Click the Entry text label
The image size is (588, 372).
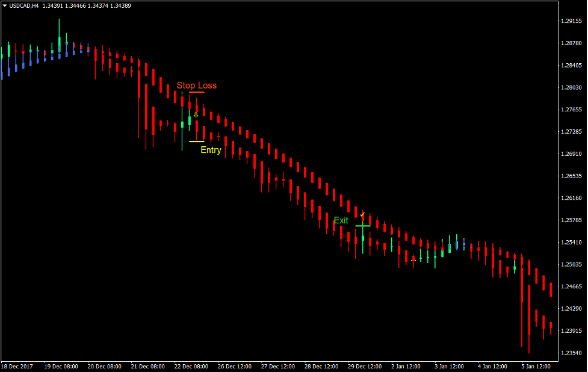pyautogui.click(x=211, y=150)
